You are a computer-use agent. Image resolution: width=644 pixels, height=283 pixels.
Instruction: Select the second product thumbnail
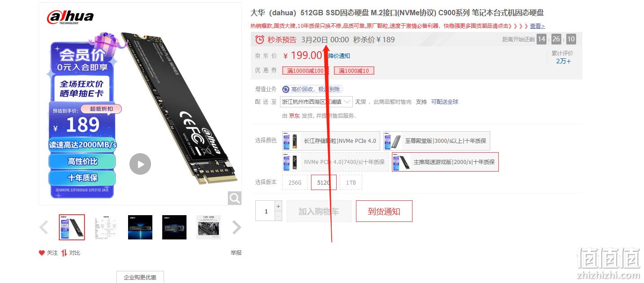(106, 227)
